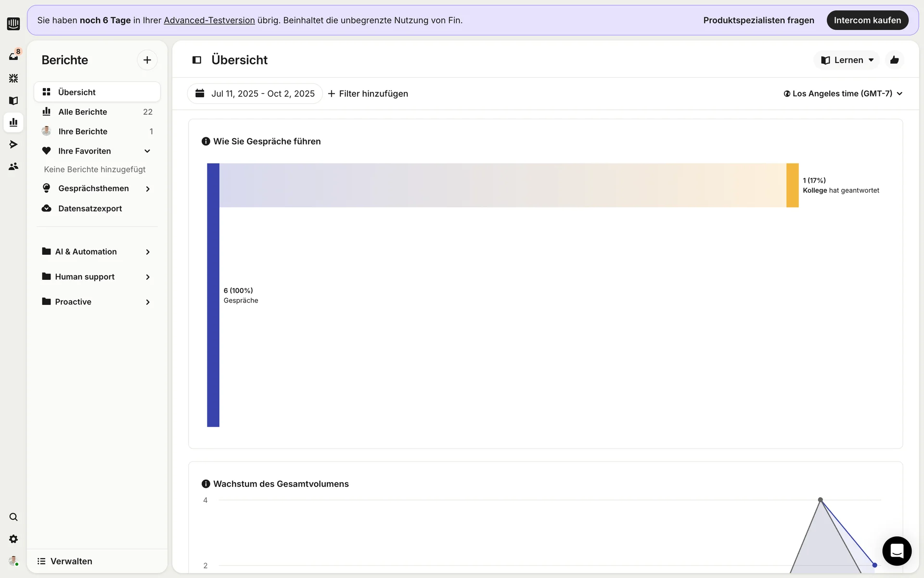Open the Advanced-Testversion link
Screen dimensions: 924x578
coord(209,20)
